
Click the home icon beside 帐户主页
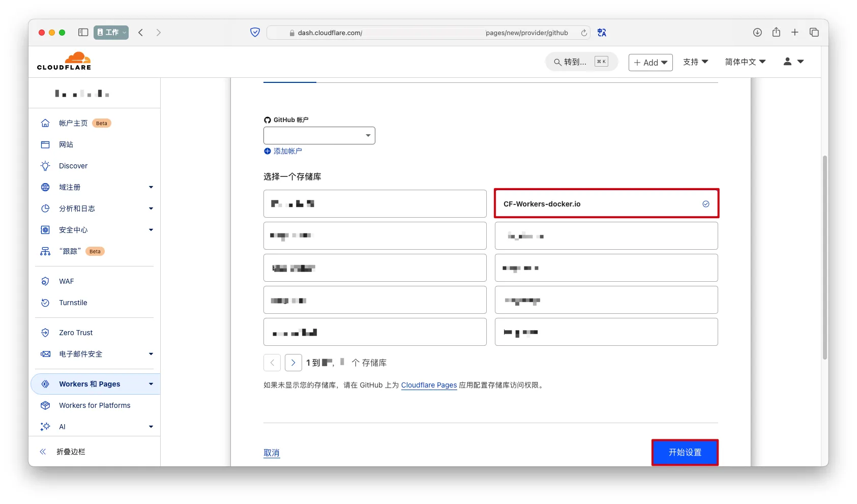pos(45,123)
